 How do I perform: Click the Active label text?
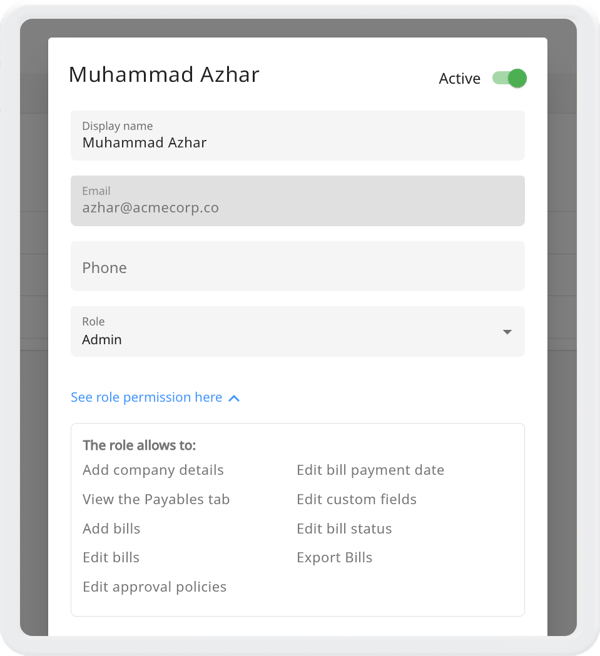pyautogui.click(x=459, y=79)
